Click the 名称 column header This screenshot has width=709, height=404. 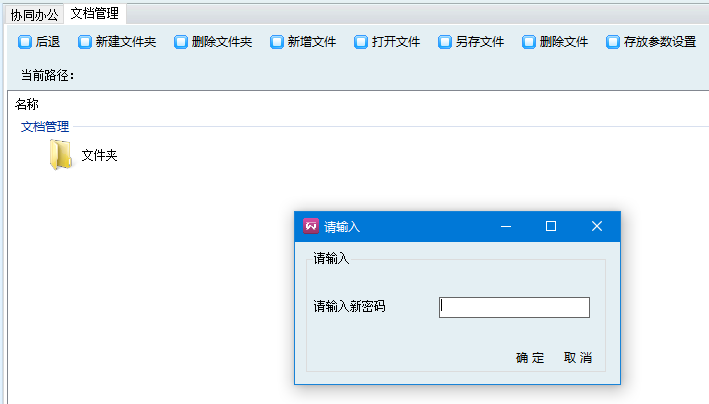tap(27, 104)
